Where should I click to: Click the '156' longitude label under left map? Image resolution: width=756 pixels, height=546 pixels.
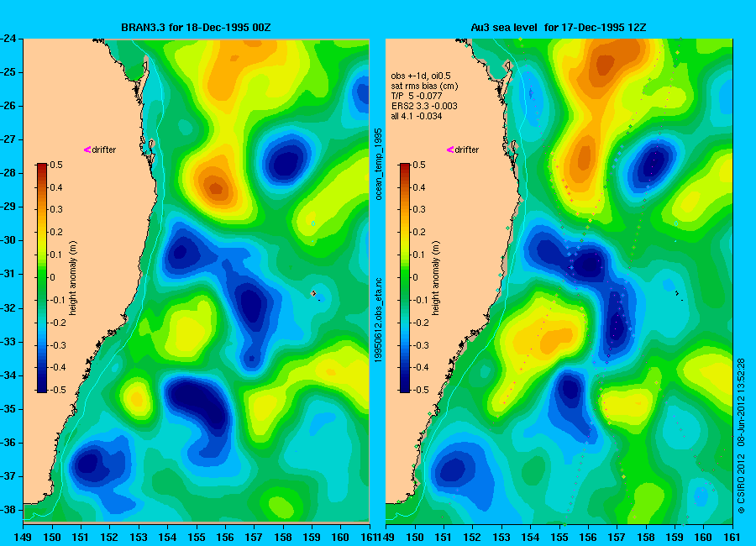(x=225, y=537)
